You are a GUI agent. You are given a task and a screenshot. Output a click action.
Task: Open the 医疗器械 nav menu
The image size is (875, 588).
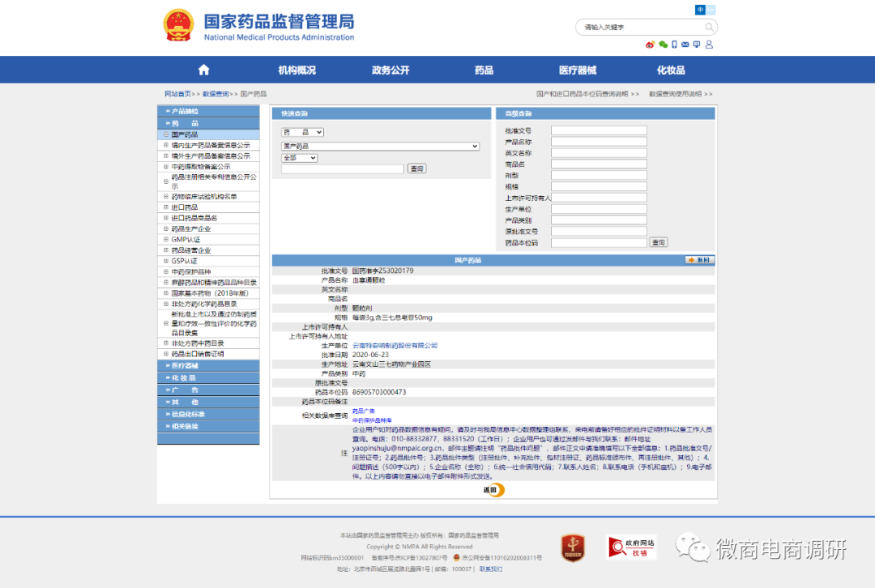pos(578,70)
